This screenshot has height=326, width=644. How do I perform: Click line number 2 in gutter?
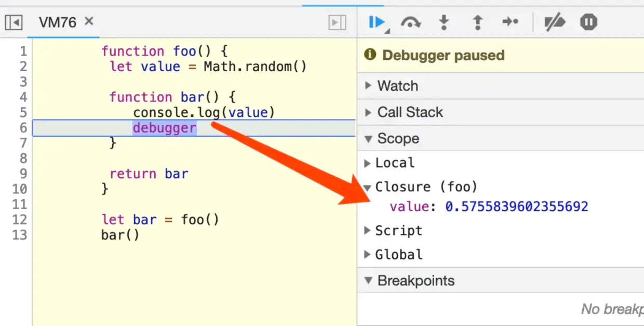click(x=22, y=67)
